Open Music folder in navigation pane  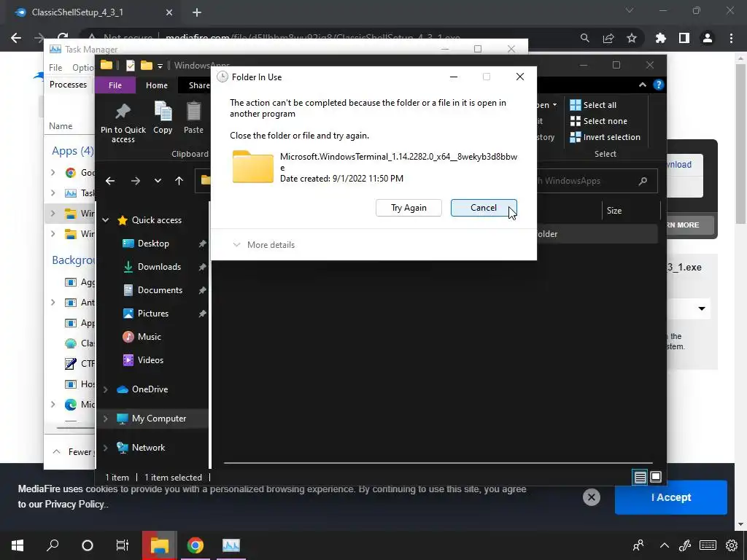pos(149,337)
